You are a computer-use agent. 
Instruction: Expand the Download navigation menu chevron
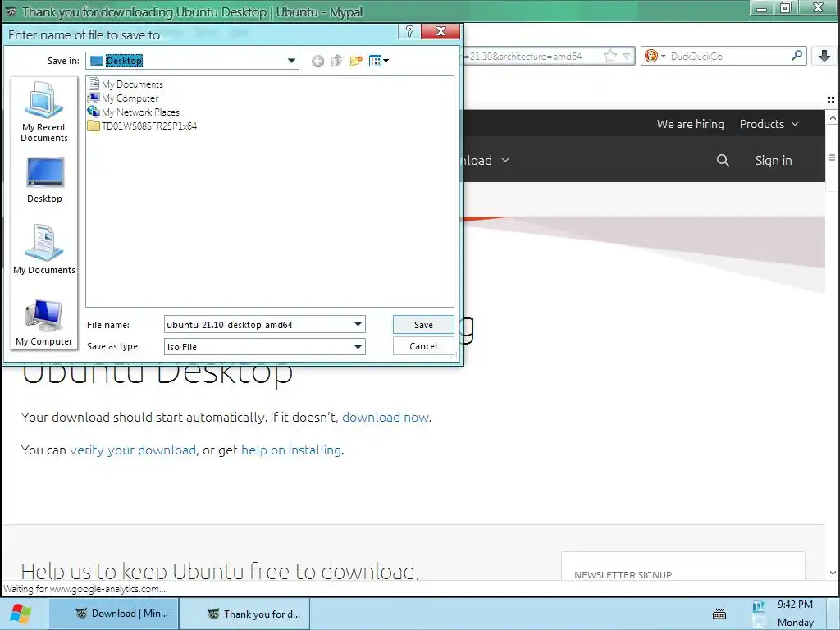point(505,160)
